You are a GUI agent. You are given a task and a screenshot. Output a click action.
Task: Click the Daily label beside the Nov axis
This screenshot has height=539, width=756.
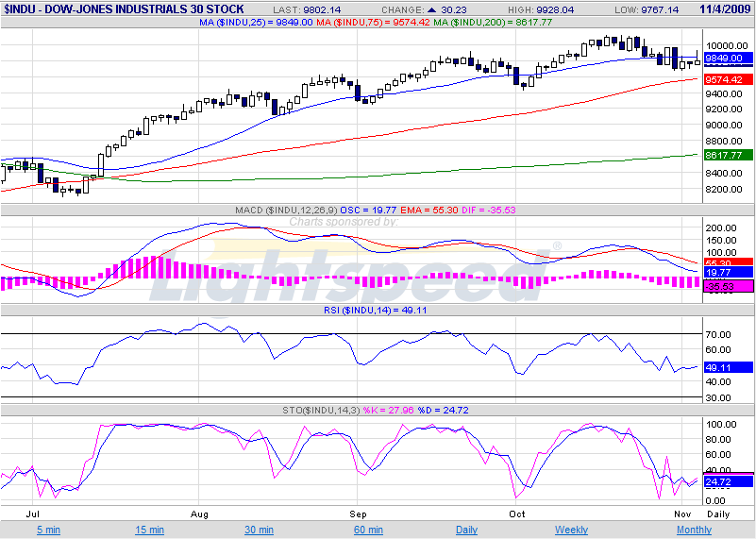click(x=718, y=514)
